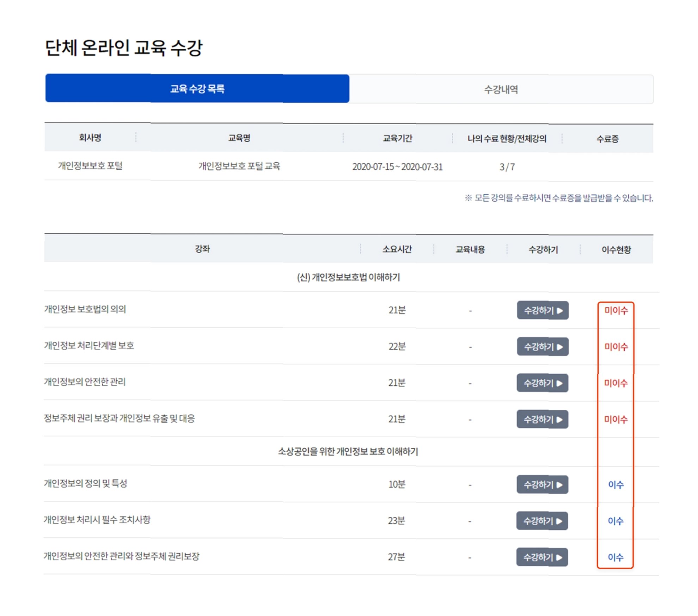Click the 3 / 7 completion status
The width and height of the screenshot is (698, 616).
click(x=507, y=167)
